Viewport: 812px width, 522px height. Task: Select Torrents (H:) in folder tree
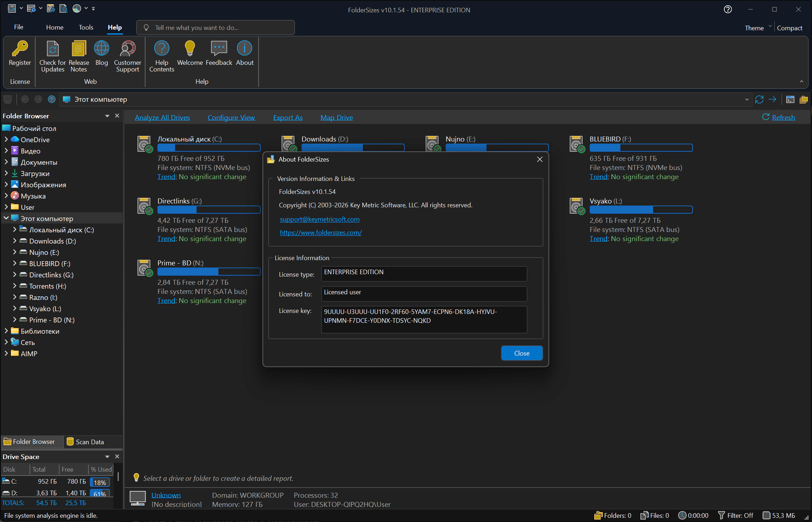(48, 286)
